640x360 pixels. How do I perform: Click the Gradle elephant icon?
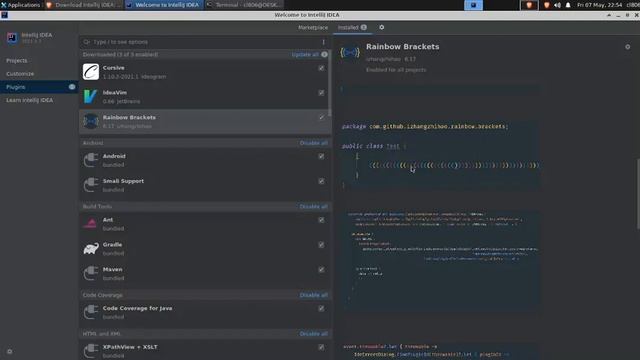tap(91, 249)
